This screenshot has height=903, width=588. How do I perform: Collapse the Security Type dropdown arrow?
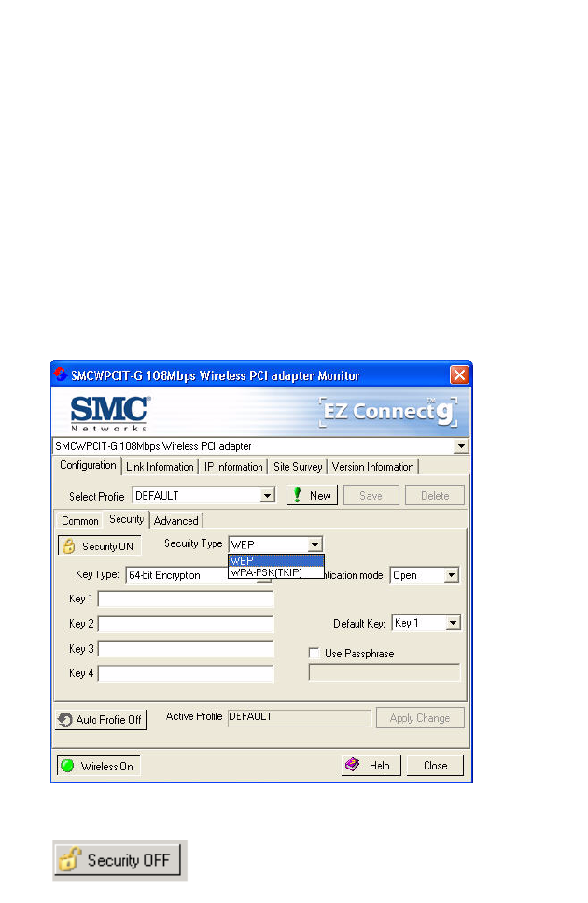click(315, 544)
